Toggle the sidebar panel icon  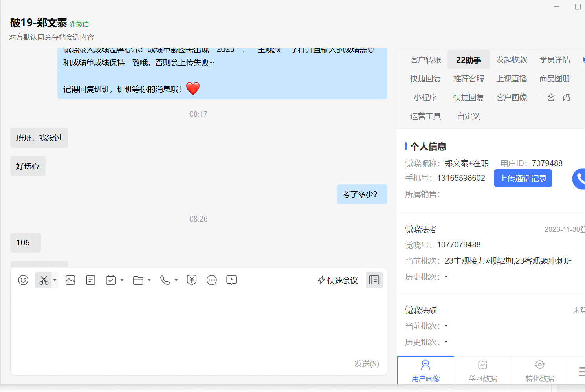point(374,280)
